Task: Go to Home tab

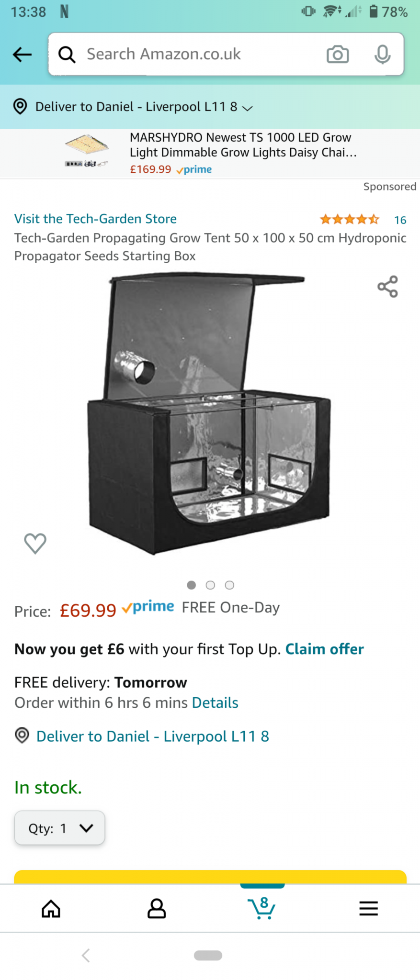Action: 51,908
